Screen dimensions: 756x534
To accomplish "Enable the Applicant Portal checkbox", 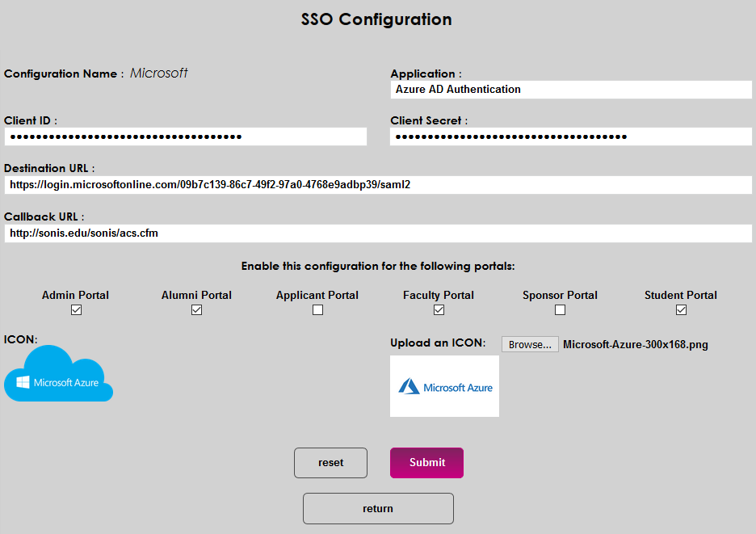I will pos(317,309).
